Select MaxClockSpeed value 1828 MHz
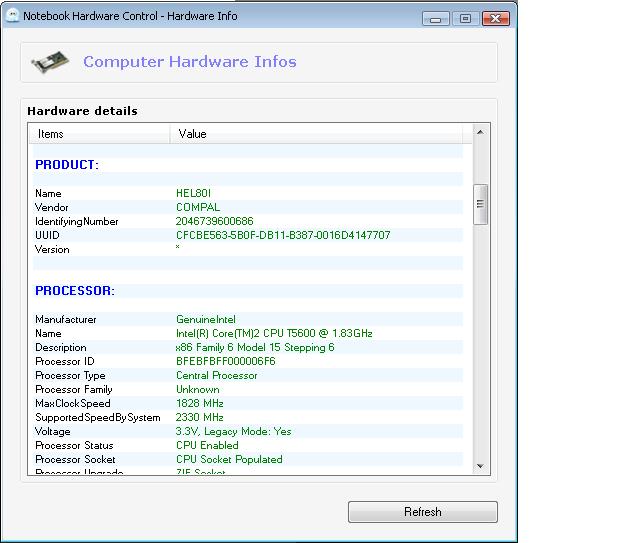This screenshot has height=543, width=640. [200, 403]
